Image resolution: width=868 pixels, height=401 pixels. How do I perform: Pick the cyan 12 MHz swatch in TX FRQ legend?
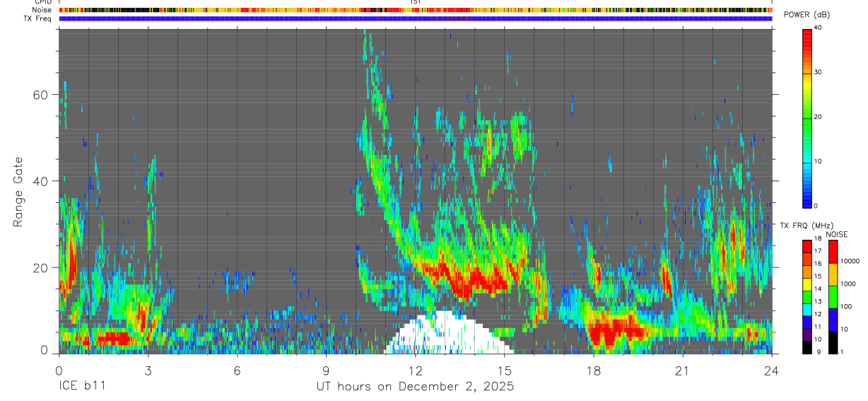(807, 310)
